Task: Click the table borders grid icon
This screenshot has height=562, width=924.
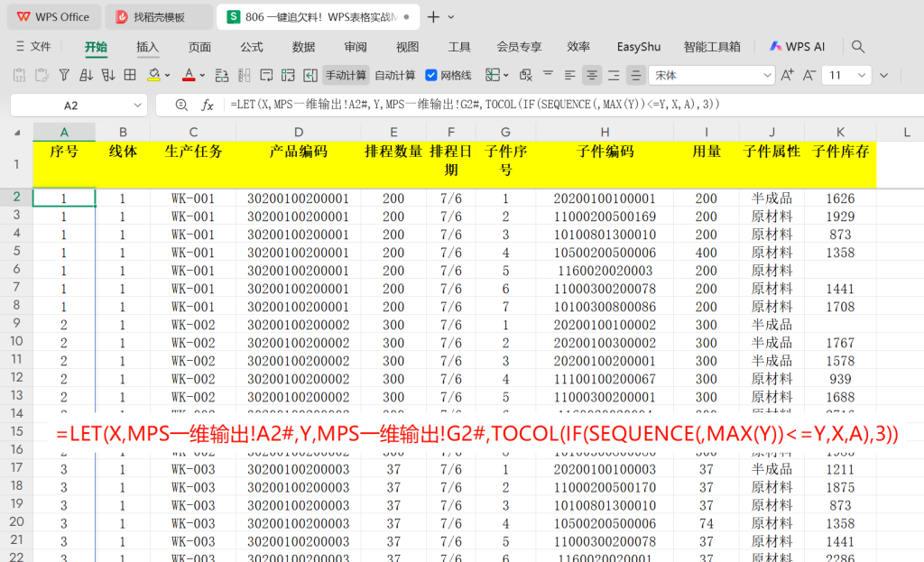Action: [x=130, y=76]
